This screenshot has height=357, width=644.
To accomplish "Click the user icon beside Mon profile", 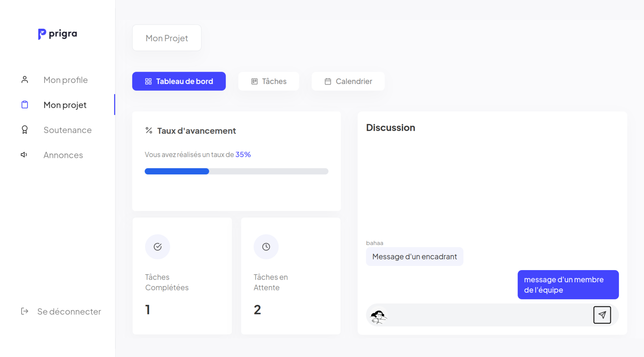I will 25,80.
